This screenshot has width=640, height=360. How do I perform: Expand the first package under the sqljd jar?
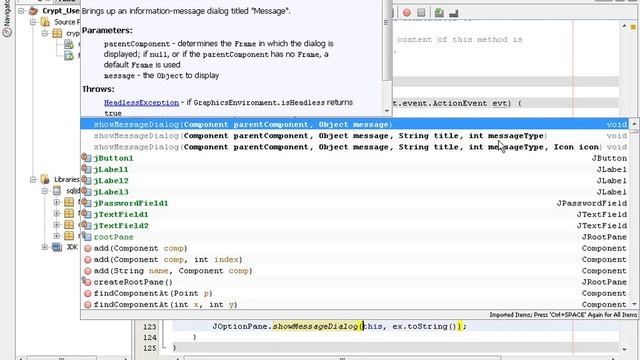pyautogui.click(x=57, y=202)
